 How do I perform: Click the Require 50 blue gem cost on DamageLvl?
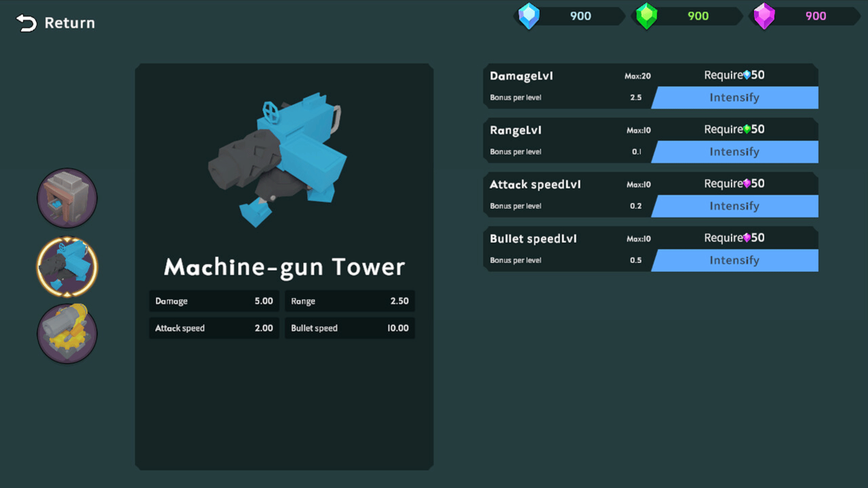pos(734,75)
